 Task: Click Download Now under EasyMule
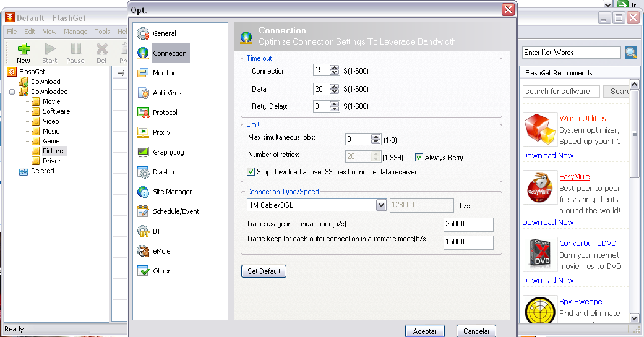[548, 222]
